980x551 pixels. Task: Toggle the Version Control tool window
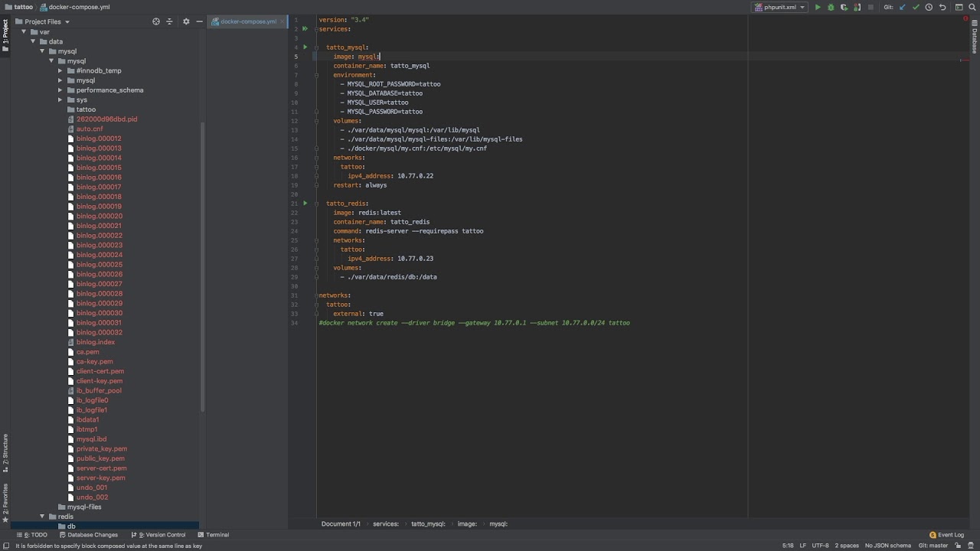tap(162, 535)
